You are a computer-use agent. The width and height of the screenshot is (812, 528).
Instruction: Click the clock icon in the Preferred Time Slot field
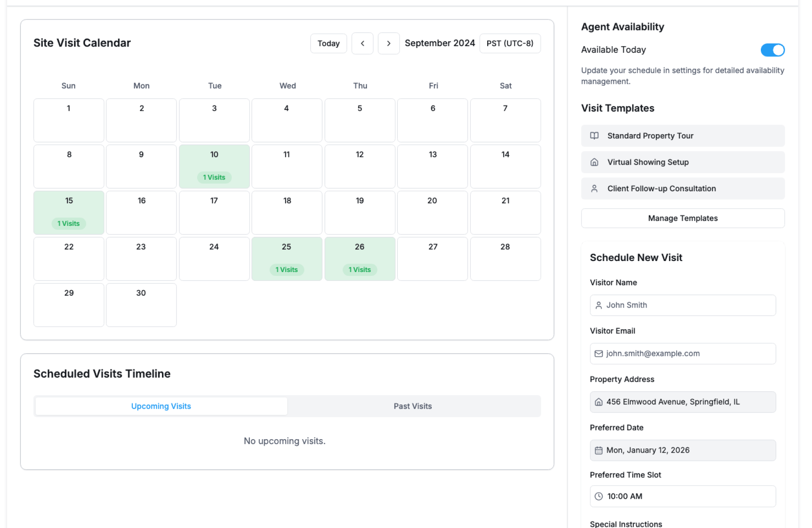598,496
